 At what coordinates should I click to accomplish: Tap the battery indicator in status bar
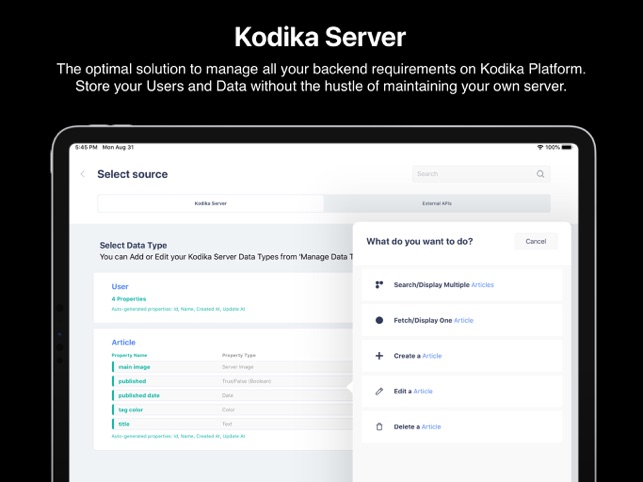pyautogui.click(x=567, y=147)
